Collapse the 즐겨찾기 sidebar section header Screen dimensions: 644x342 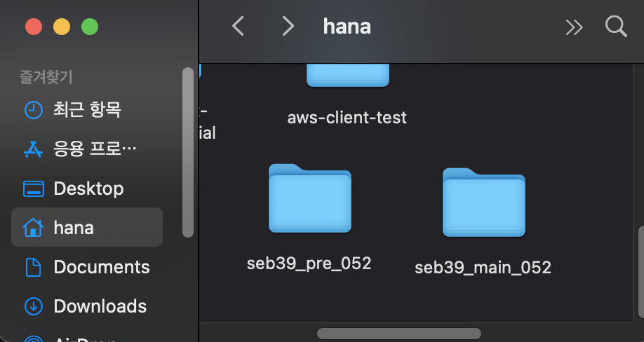(46, 77)
